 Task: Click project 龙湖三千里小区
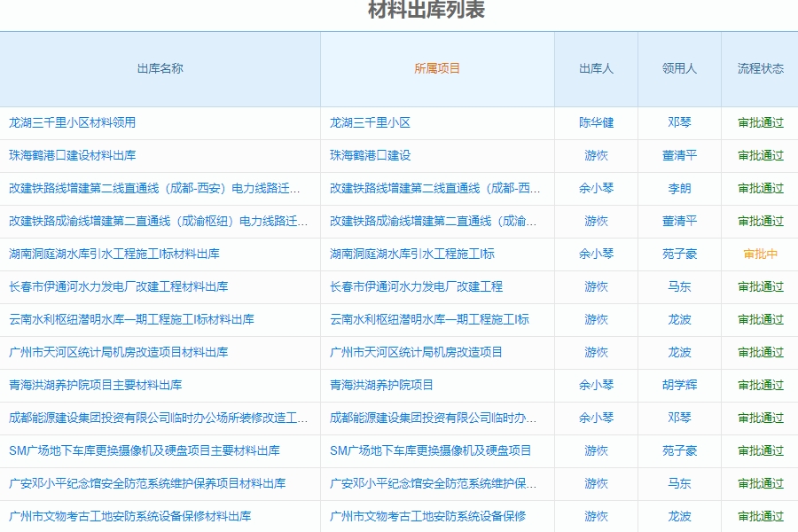pyautogui.click(x=370, y=122)
